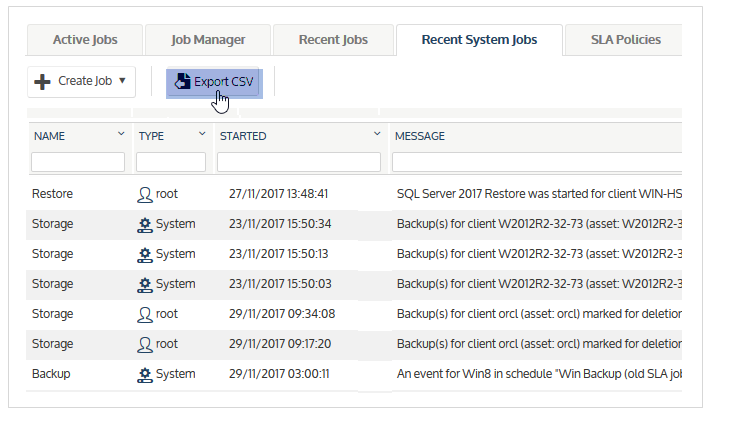Focus the MESSAGE filter input field
This screenshot has height=431, width=734.
537,162
